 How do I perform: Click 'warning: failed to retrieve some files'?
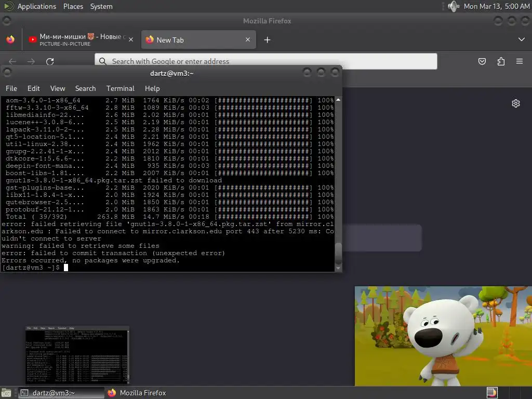pyautogui.click(x=81, y=246)
